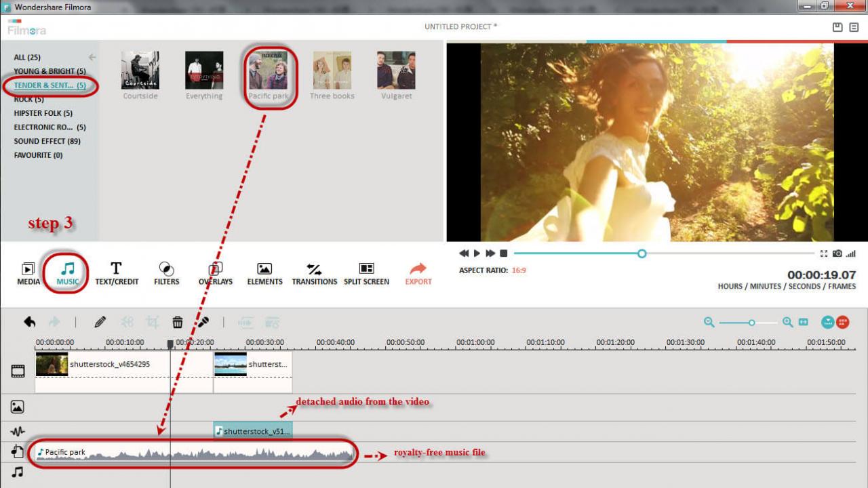Image resolution: width=868 pixels, height=488 pixels.
Task: Click the preview progress slider handle
Action: click(642, 253)
